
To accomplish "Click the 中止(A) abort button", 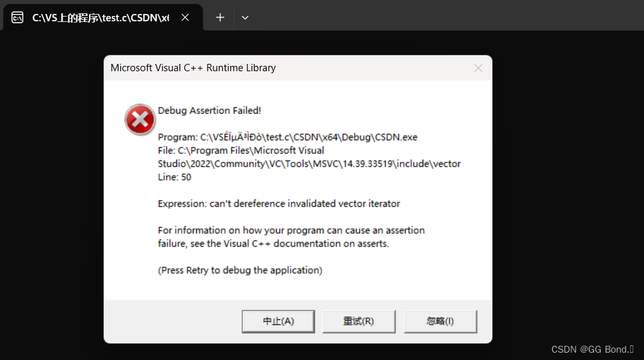I will coord(278,321).
